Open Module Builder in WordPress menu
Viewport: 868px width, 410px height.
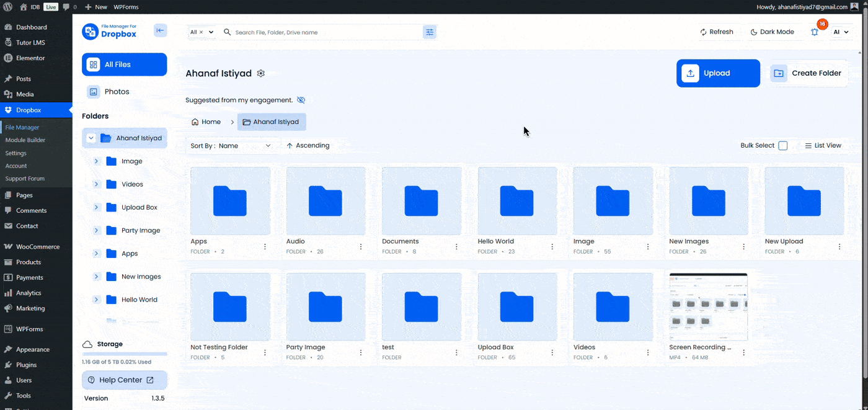pyautogui.click(x=25, y=140)
